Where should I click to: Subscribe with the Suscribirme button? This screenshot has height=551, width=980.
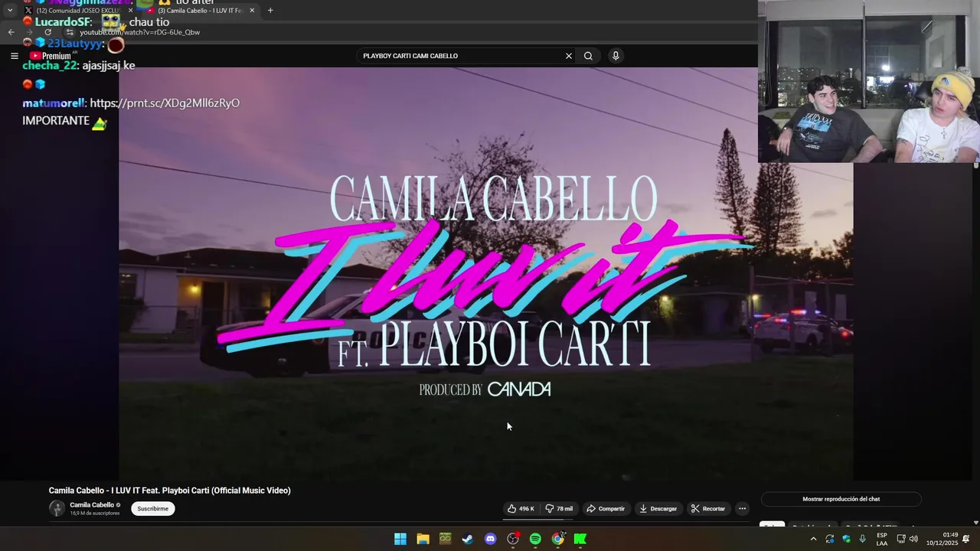pos(153,509)
